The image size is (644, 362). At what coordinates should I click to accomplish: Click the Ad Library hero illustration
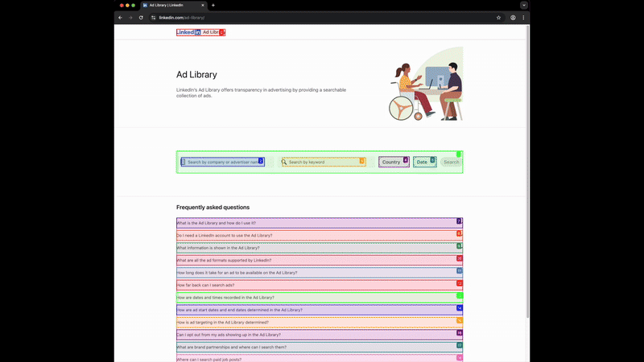pyautogui.click(x=426, y=84)
